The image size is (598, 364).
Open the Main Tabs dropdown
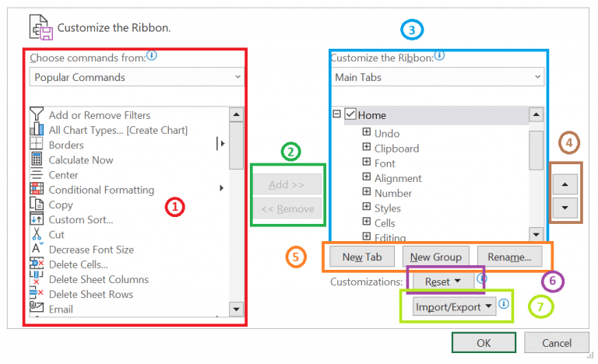[x=438, y=77]
